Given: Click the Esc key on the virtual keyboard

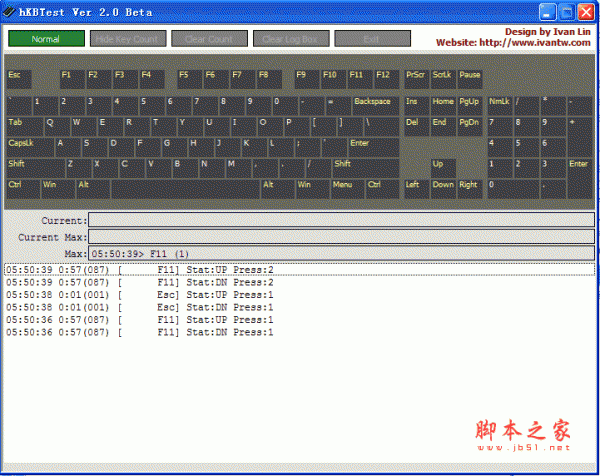Looking at the screenshot, I should point(19,79).
